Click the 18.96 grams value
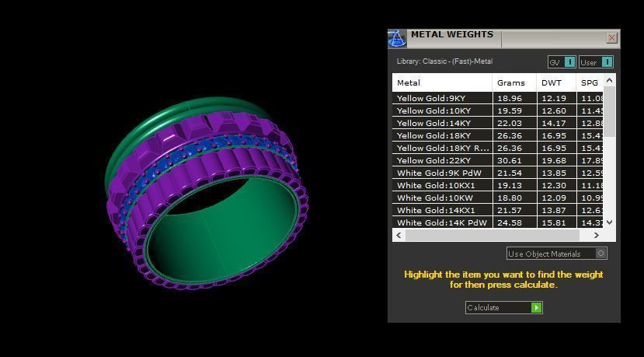Viewport: 644px width, 357px height. coord(509,98)
